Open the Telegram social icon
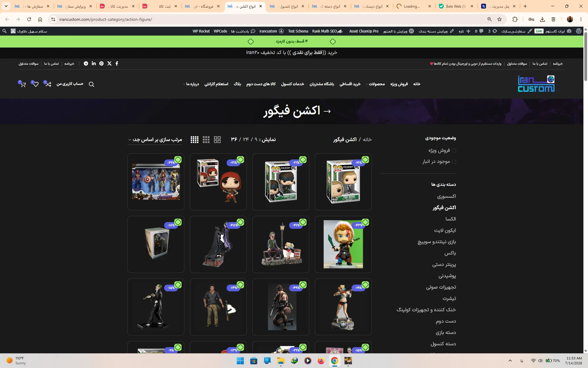The width and height of the screenshot is (588, 368). 86,63
